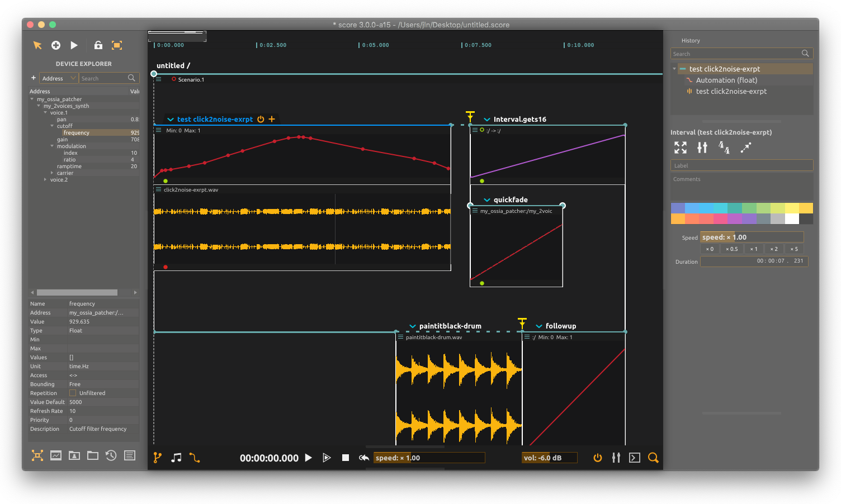Click the orange fit-selection icon beside the lock
The image size is (841, 504).
[117, 45]
